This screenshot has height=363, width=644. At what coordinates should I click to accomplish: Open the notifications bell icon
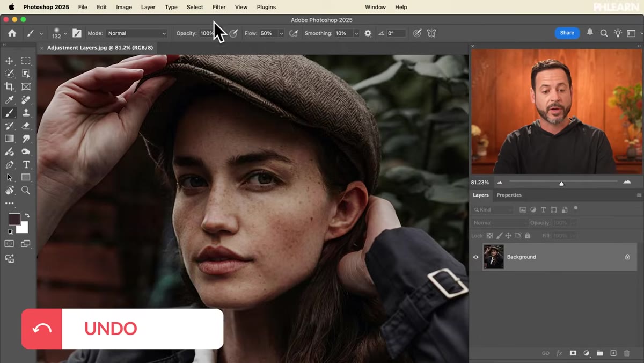coord(590,33)
